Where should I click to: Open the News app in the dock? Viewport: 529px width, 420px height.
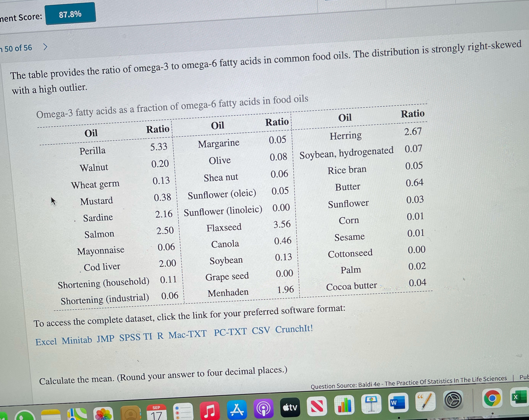click(317, 406)
